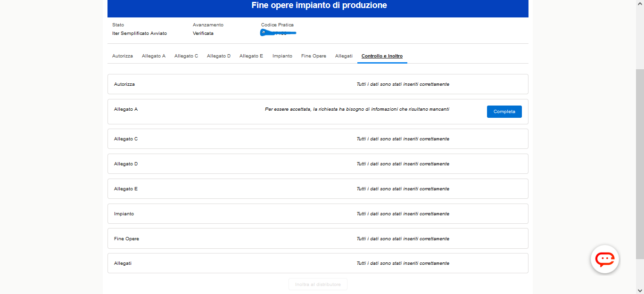Click the Inoltra al distributore button
This screenshot has width=644, height=294.
click(318, 285)
